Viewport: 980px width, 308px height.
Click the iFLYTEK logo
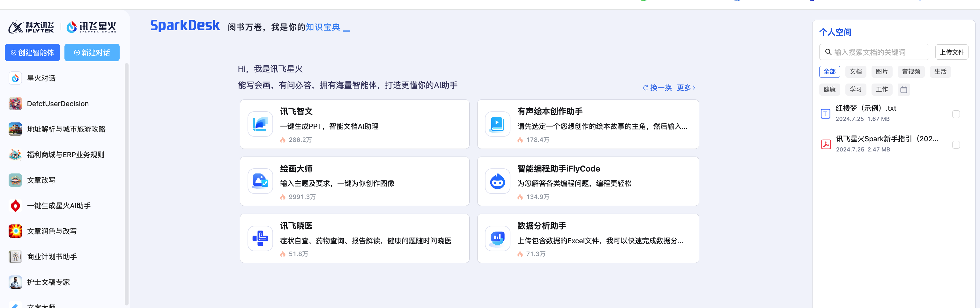(x=31, y=27)
